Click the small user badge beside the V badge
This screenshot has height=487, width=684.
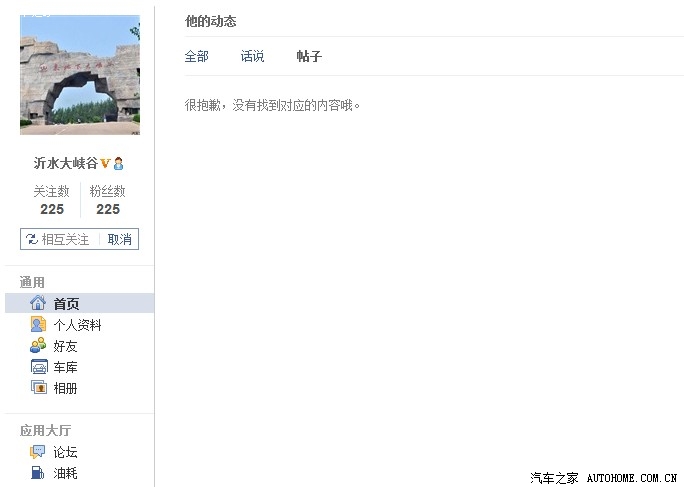[x=118, y=163]
